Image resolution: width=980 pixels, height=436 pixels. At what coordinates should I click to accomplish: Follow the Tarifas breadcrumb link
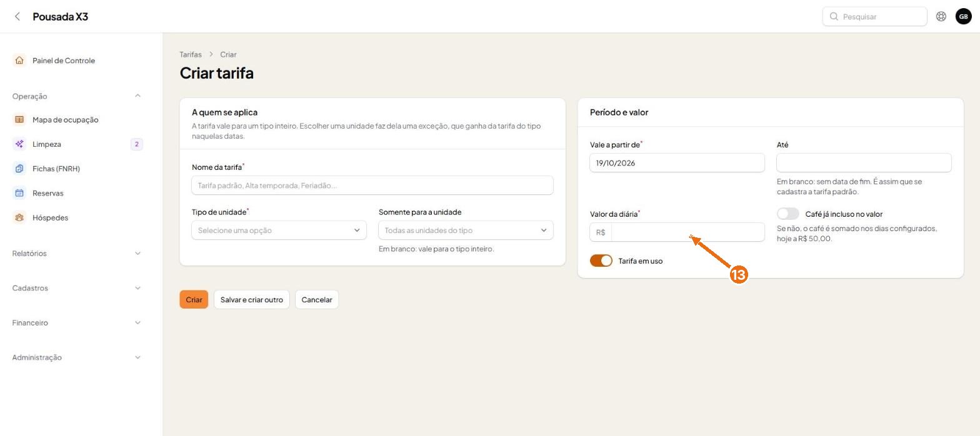[191, 54]
